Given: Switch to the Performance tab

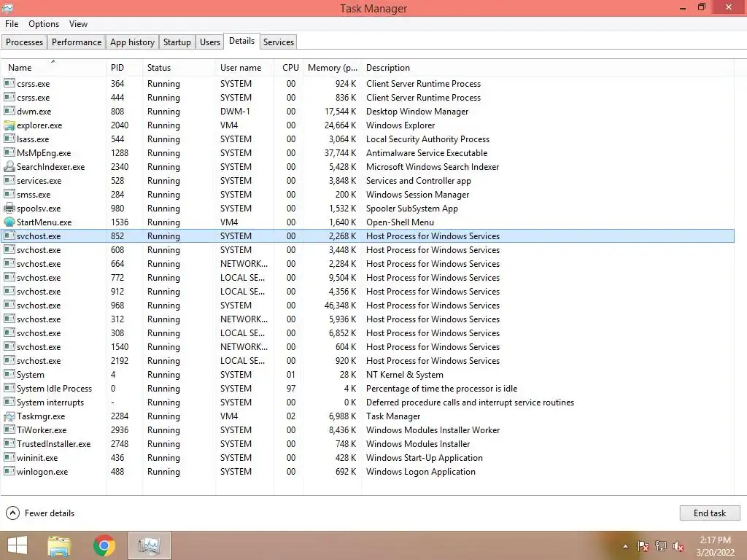Looking at the screenshot, I should (77, 42).
